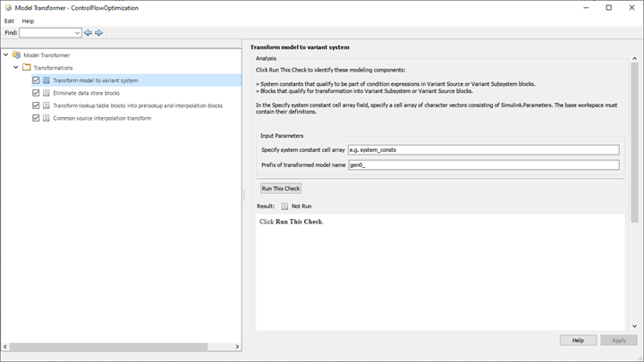Click the Transform lookup table blocks item icon

(47, 105)
